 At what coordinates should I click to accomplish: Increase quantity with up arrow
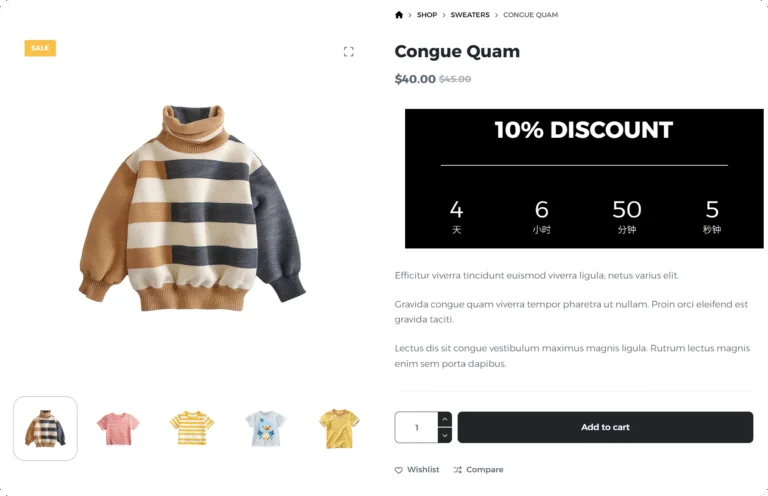[x=445, y=419]
